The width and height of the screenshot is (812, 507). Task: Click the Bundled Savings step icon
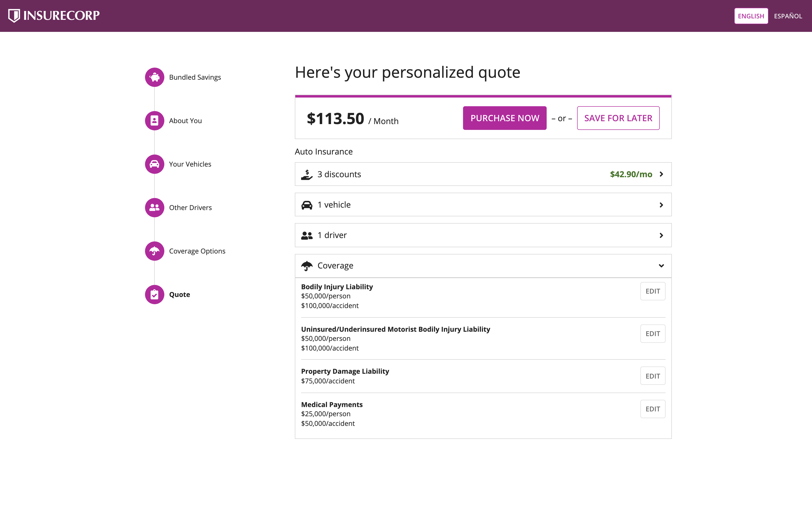[154, 77]
